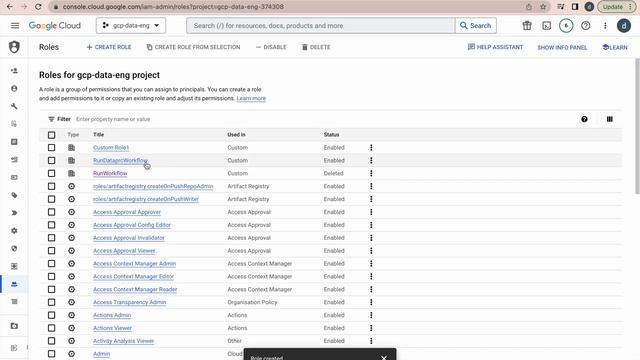The height and width of the screenshot is (360, 640).
Task: Open the free trial gift icon
Action: [527, 26]
